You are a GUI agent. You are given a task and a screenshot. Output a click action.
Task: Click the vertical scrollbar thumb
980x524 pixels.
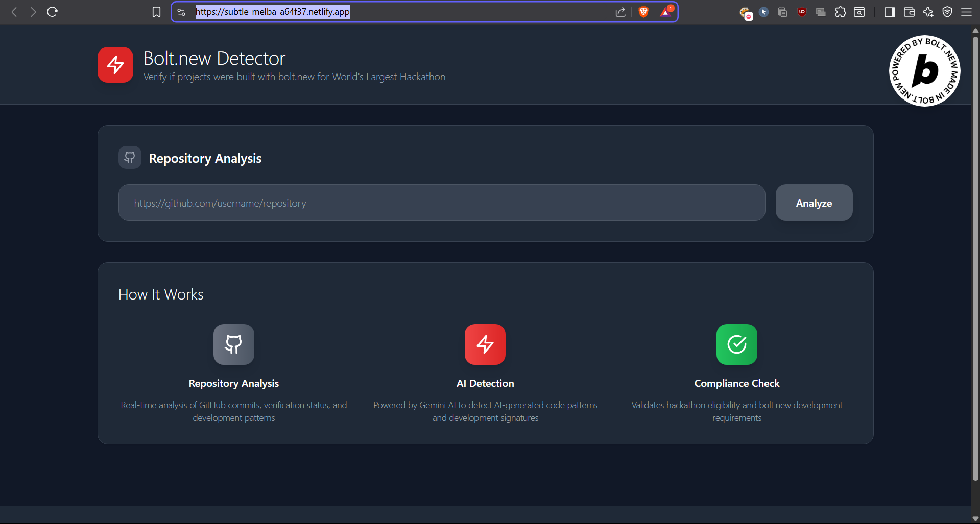pos(975,258)
